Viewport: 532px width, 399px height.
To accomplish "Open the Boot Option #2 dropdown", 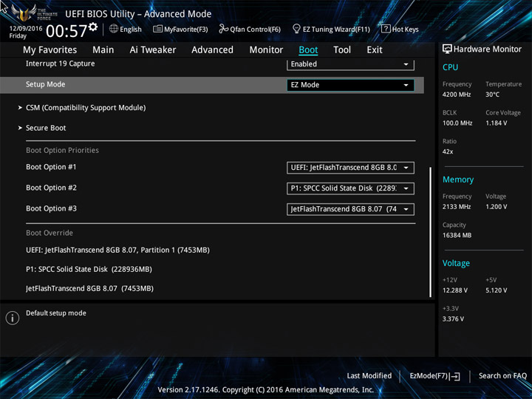I will [350, 188].
